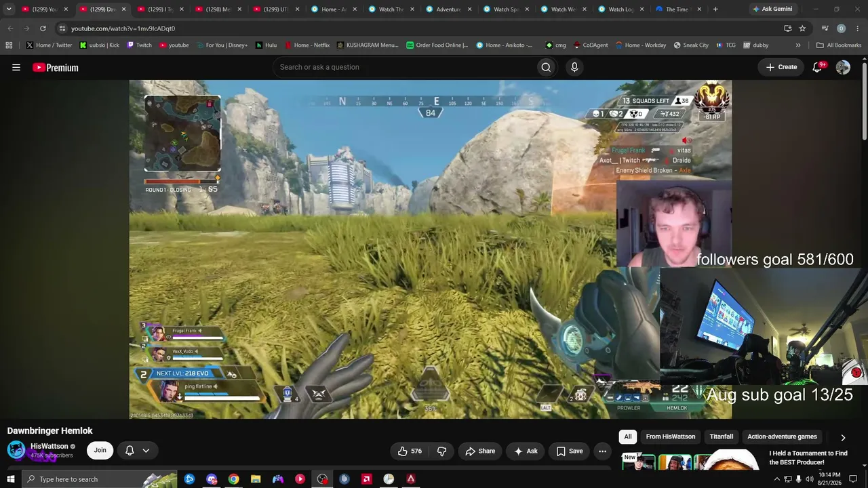The height and width of the screenshot is (488, 868).
Task: Show more bookmarks overflow chevron
Action: pyautogui.click(x=798, y=45)
